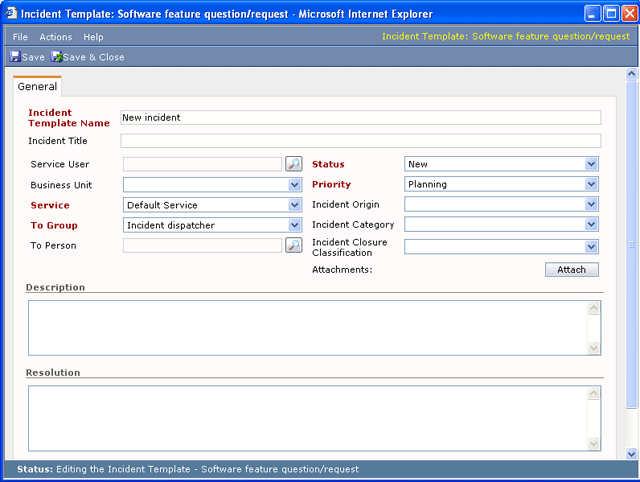
Task: Click the page scrollbar up arrow
Action: coord(631,73)
